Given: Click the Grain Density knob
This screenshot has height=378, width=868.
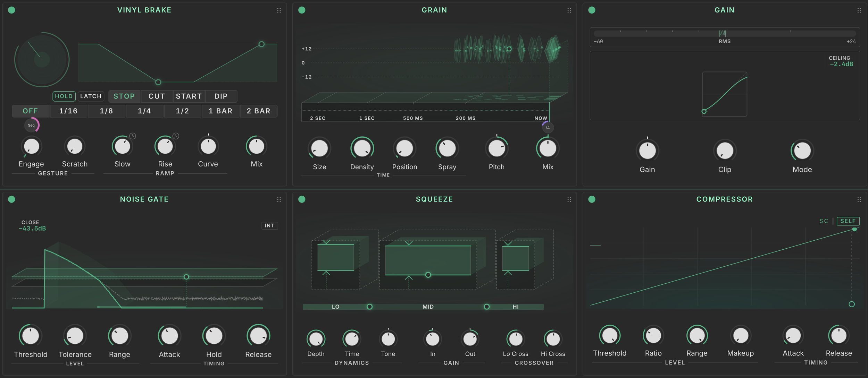Looking at the screenshot, I should (362, 148).
